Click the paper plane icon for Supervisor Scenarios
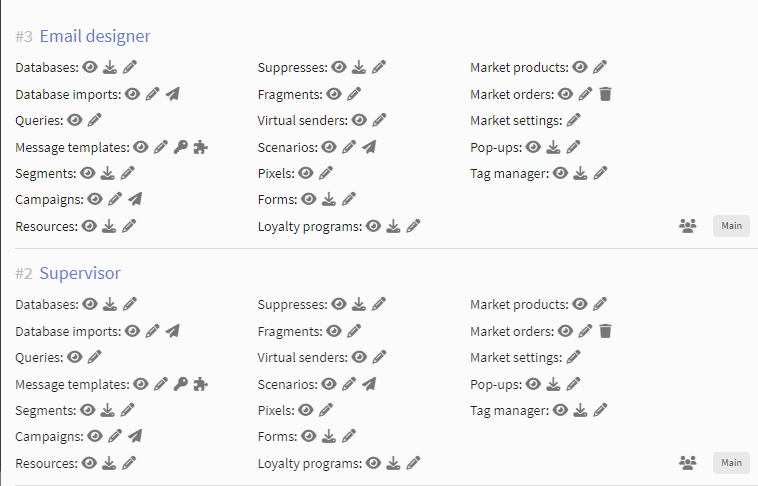Screen dimensions: 758x486 point(369,384)
